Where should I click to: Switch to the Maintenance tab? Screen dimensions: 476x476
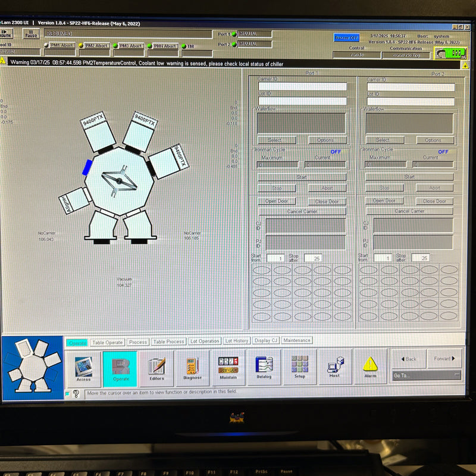pos(296,340)
